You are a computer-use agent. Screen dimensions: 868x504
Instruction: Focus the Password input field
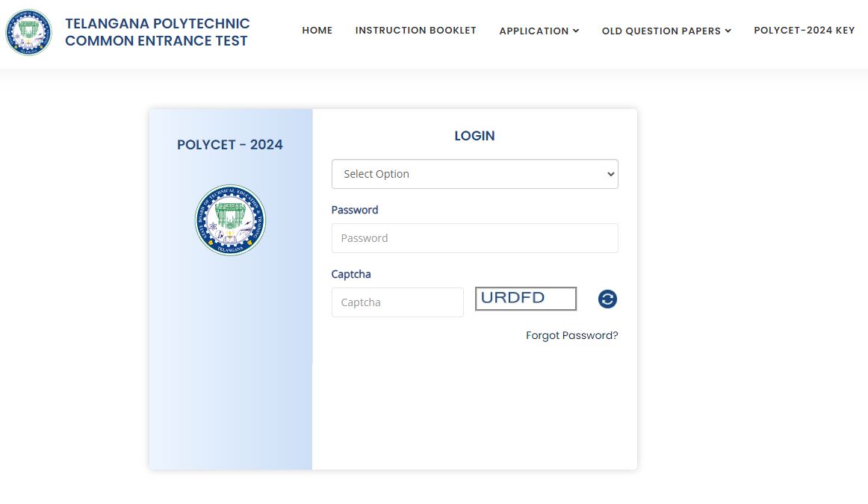tap(475, 238)
